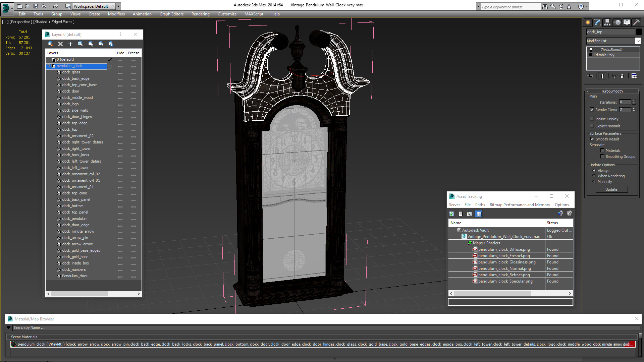Click the black object color swatch
Screen dimensions: 644x362
[x=639, y=32]
